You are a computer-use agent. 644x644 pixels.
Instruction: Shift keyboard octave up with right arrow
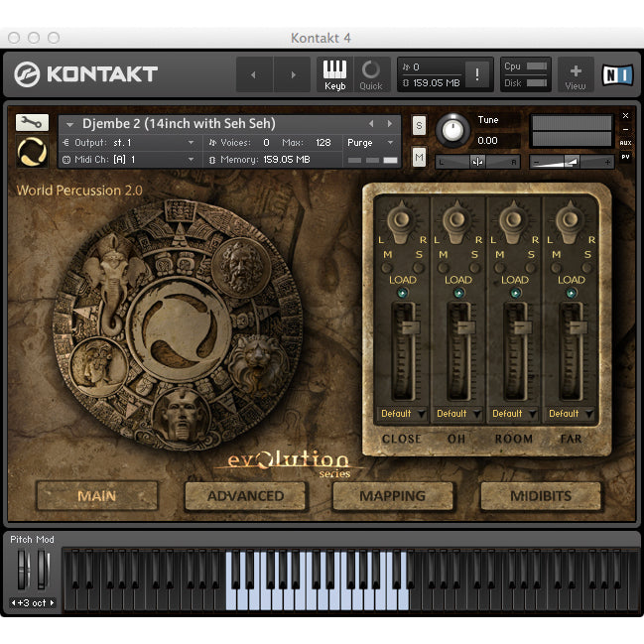[52, 603]
